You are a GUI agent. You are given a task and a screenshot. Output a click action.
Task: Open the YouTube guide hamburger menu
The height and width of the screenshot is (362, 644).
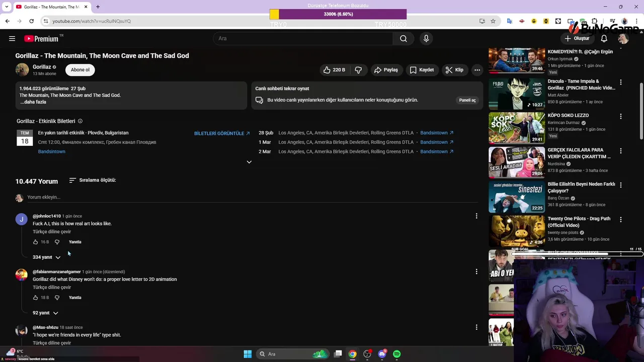[12, 39]
